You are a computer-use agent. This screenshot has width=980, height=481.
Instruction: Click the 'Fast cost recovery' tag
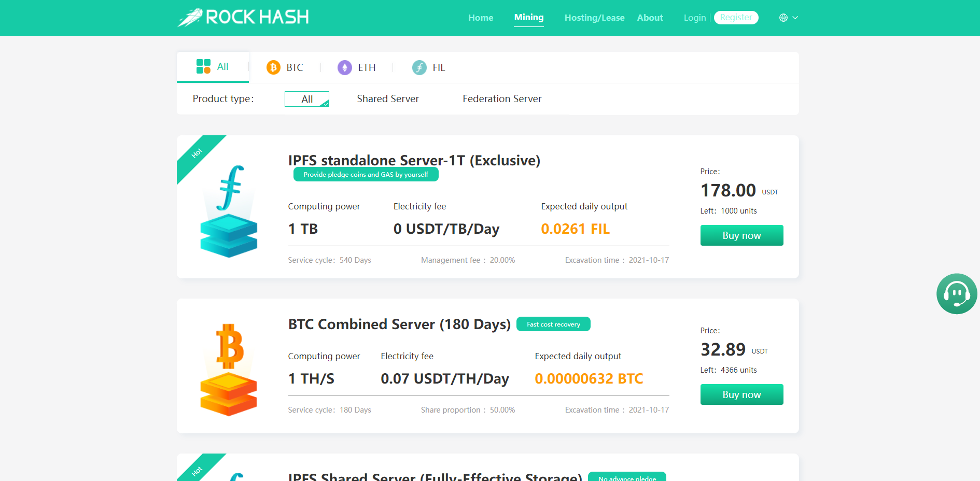(x=553, y=324)
